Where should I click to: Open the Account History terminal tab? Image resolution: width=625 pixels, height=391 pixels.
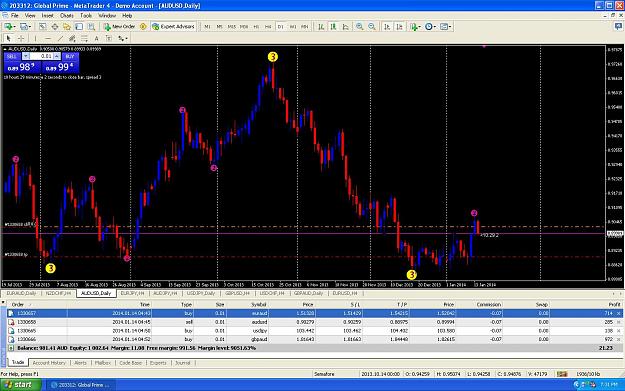(49, 363)
